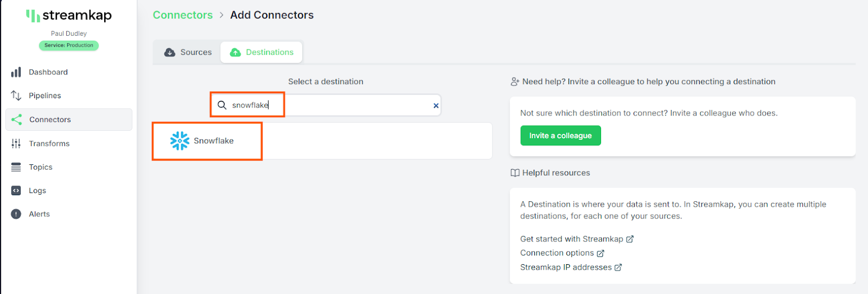The width and height of the screenshot is (868, 294).
Task: Click the Invite a colleague button
Action: pyautogui.click(x=560, y=136)
